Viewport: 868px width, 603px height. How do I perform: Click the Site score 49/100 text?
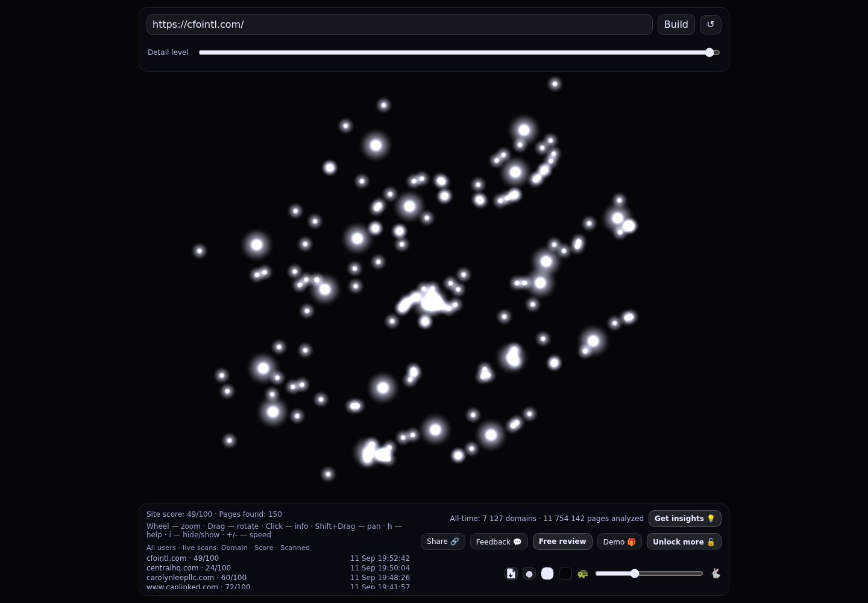(x=179, y=514)
